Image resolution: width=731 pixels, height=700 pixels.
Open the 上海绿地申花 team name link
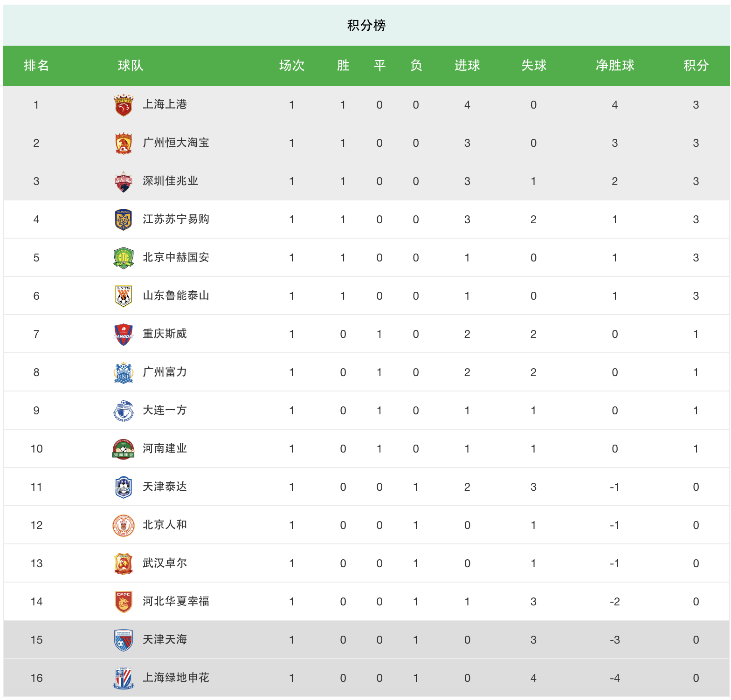point(176,678)
